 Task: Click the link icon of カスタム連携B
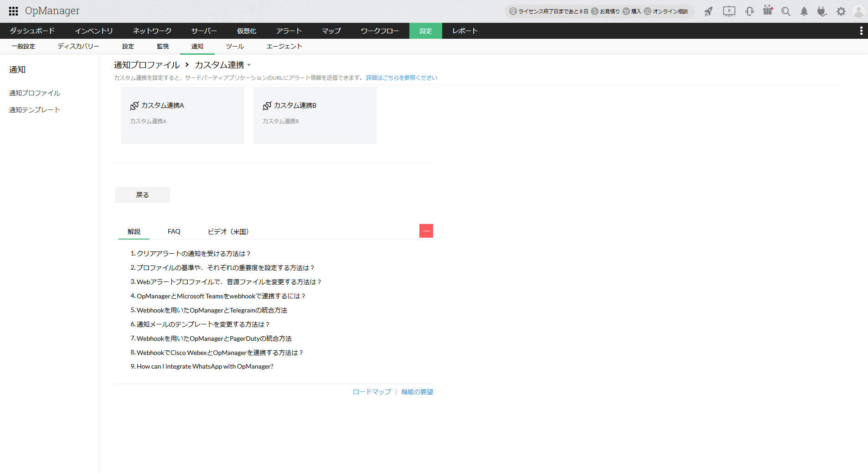[x=267, y=106]
